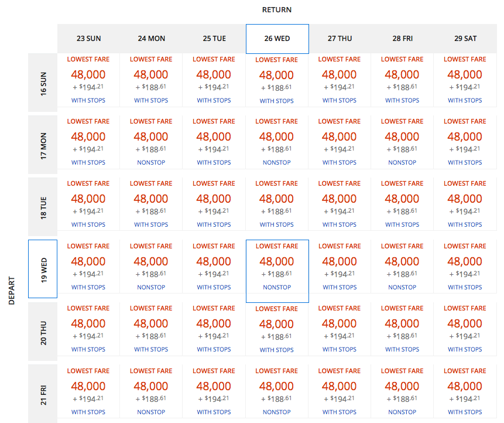Open WITH STOPS link for 20 THU to 23 SUN
504x423 pixels.
(88, 350)
